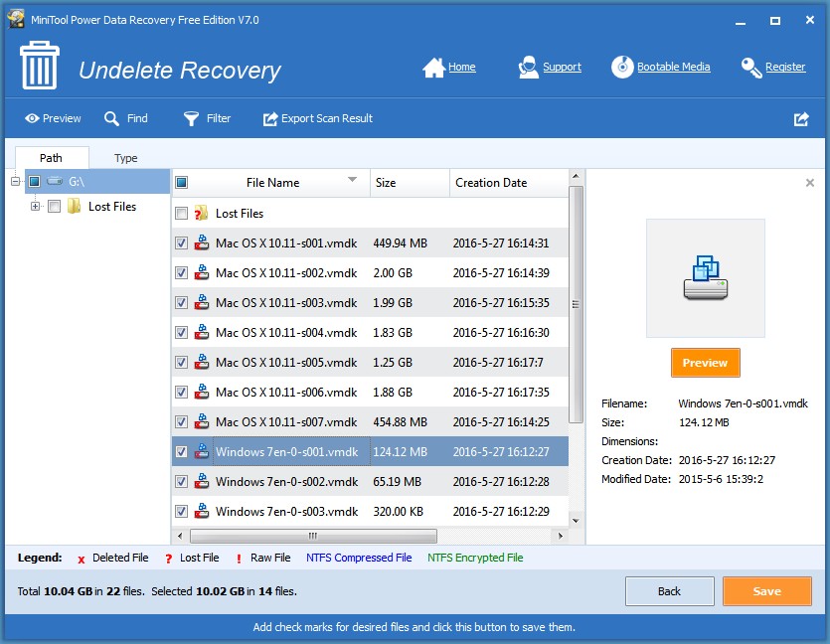
Task: Click the vmdk icon of Mac OS X 10.11-s003
Action: pos(201,302)
